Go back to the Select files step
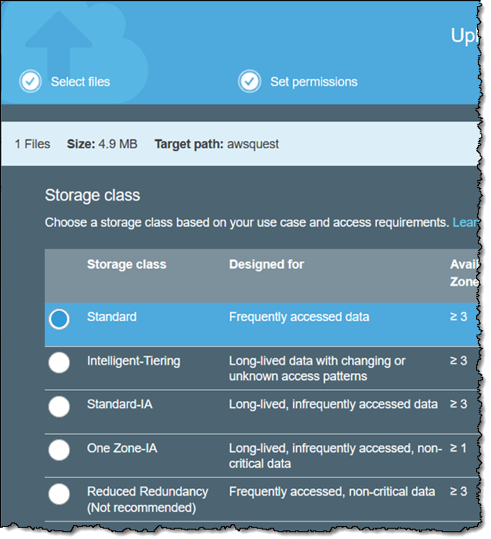The height and width of the screenshot is (539, 491). tap(80, 82)
